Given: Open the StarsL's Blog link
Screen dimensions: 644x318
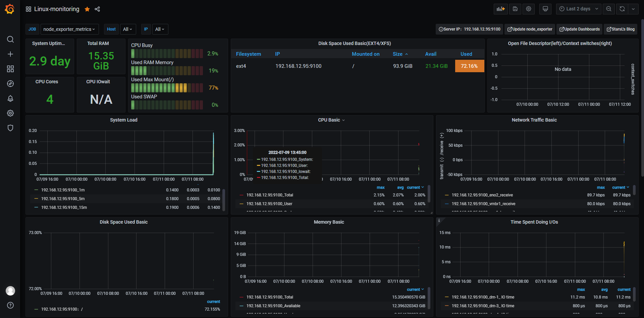Looking at the screenshot, I should tap(620, 29).
